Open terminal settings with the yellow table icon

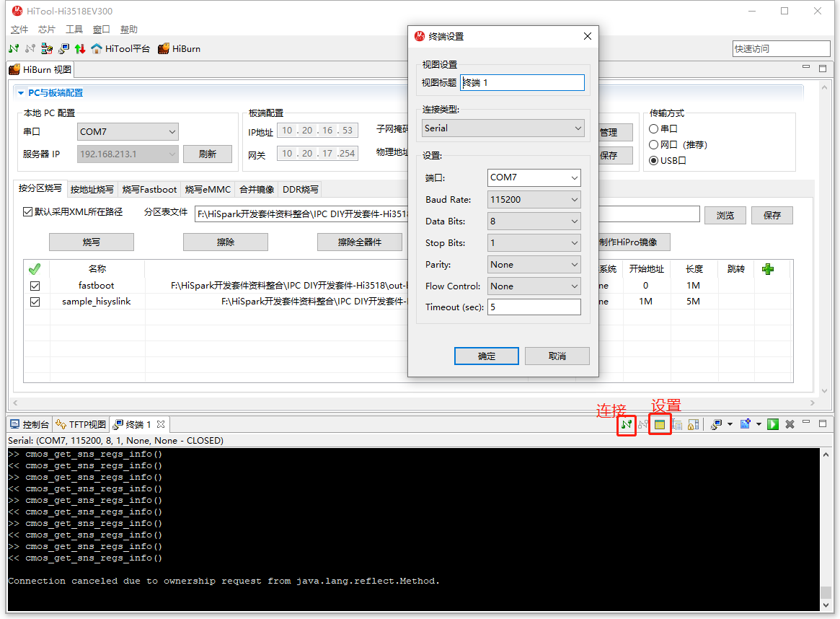[x=660, y=425]
